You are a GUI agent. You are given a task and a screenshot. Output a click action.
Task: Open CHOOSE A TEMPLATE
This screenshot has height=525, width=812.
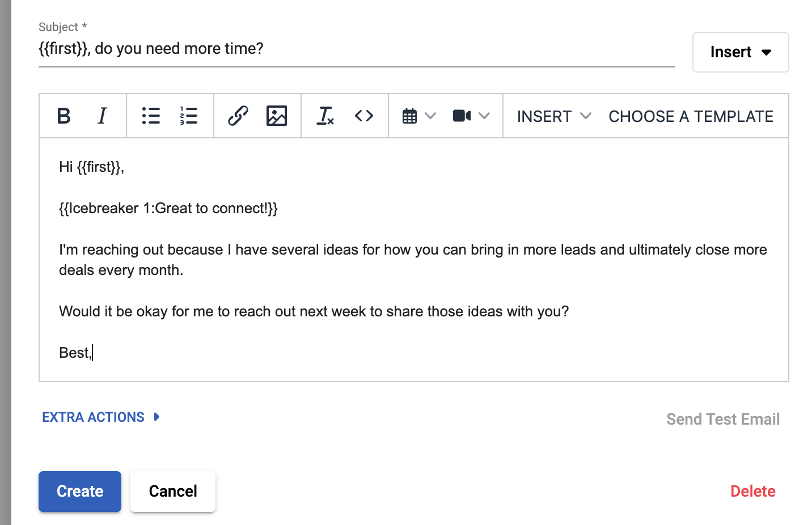click(691, 116)
